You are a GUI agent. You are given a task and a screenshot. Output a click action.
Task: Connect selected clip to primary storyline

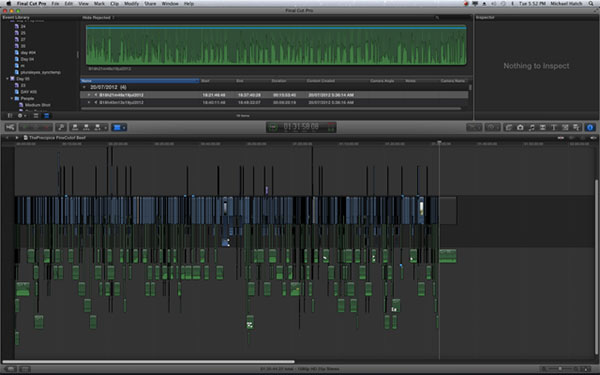(75, 127)
